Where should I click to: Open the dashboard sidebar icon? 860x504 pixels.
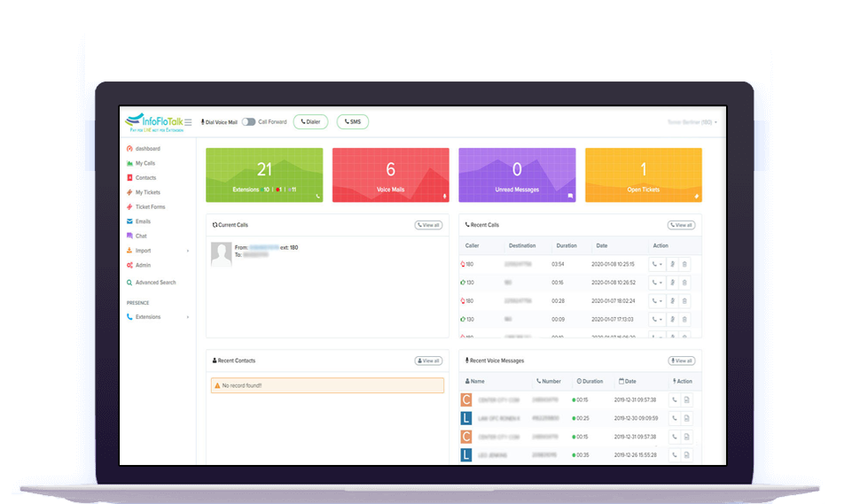click(129, 149)
